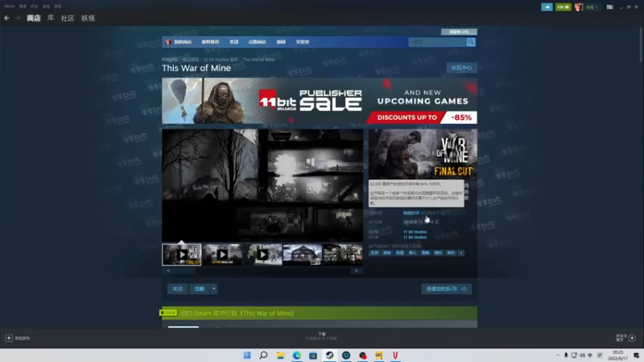Click the page vertical scrollbar

[x=641, y=45]
